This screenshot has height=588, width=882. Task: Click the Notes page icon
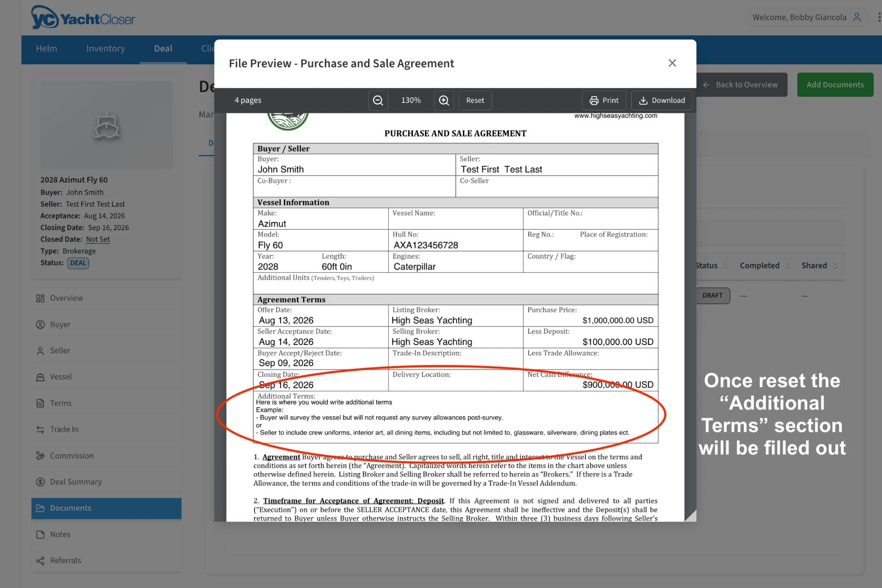point(40,535)
